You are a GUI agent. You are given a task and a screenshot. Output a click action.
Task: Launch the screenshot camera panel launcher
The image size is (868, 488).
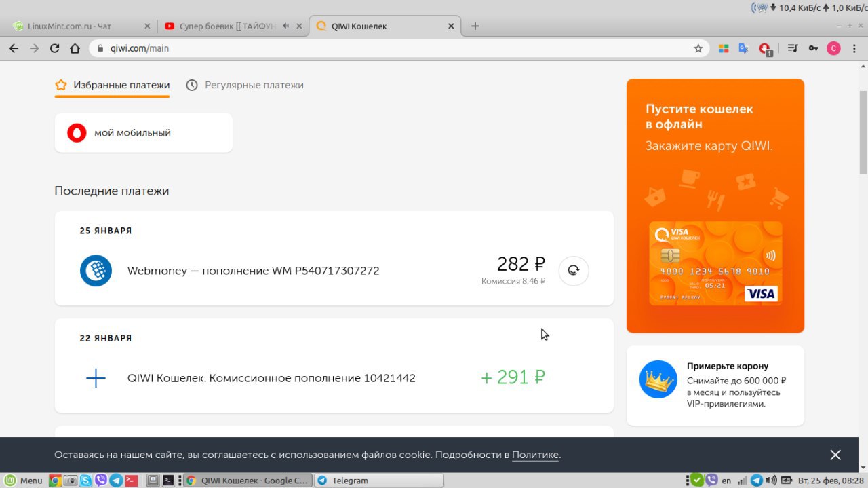click(71, 481)
